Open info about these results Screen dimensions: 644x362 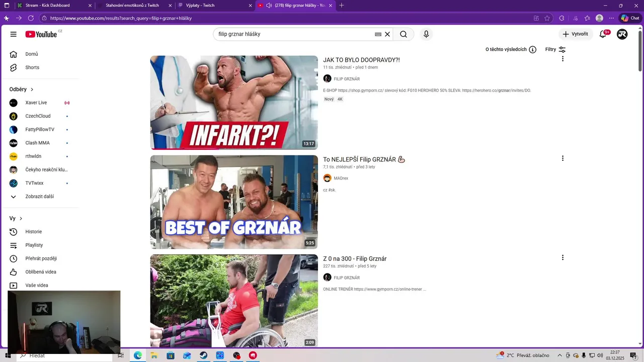point(511,49)
